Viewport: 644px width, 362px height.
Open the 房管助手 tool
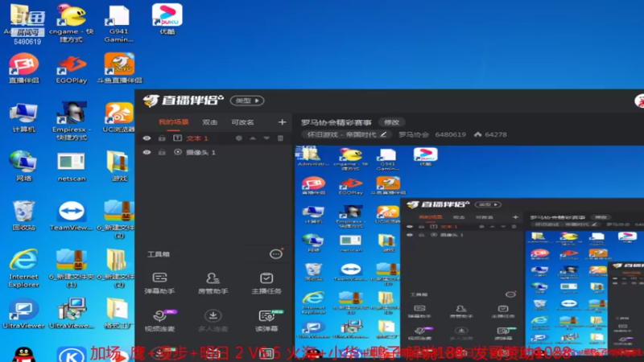213,283
